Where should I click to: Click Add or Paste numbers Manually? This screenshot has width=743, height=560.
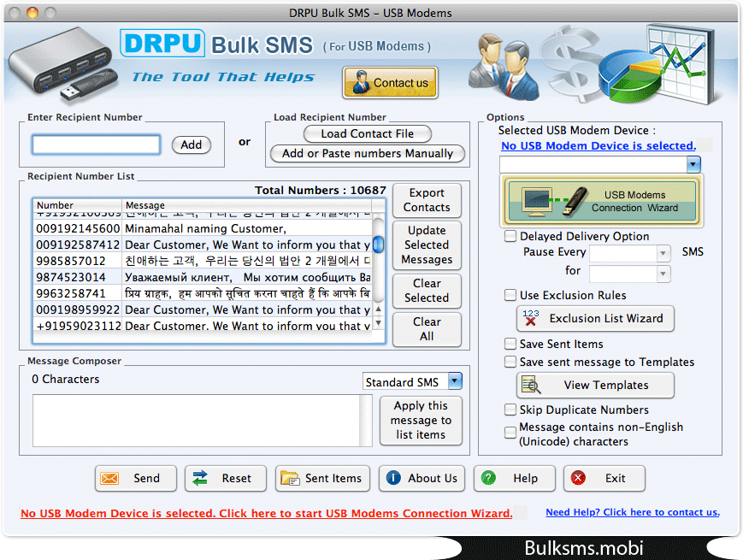(x=368, y=154)
